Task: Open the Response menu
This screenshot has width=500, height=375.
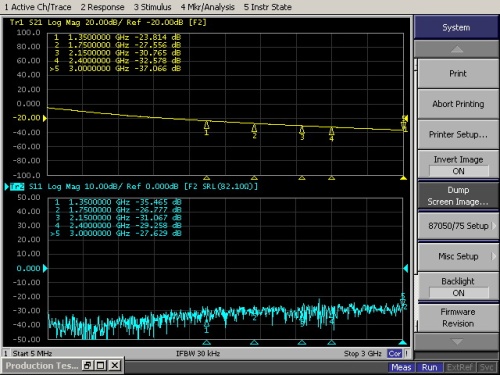Action: pos(102,7)
